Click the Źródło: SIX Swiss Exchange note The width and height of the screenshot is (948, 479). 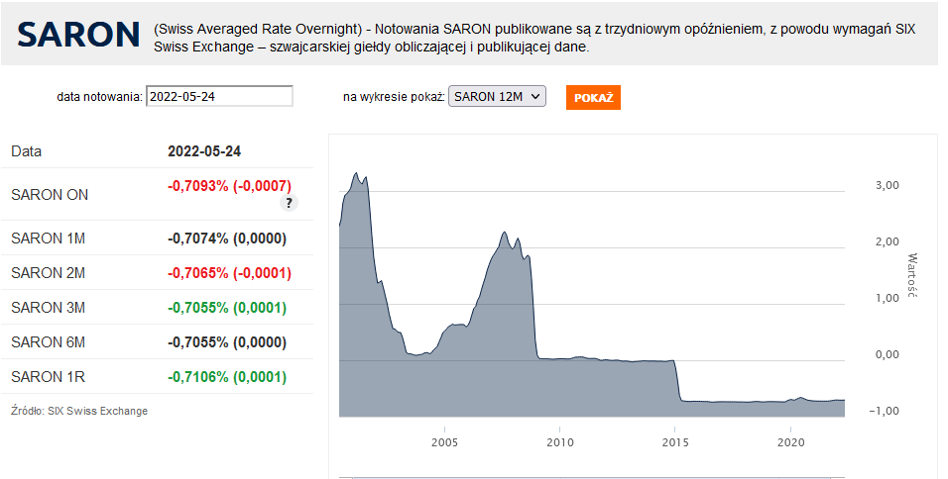pyautogui.click(x=79, y=411)
